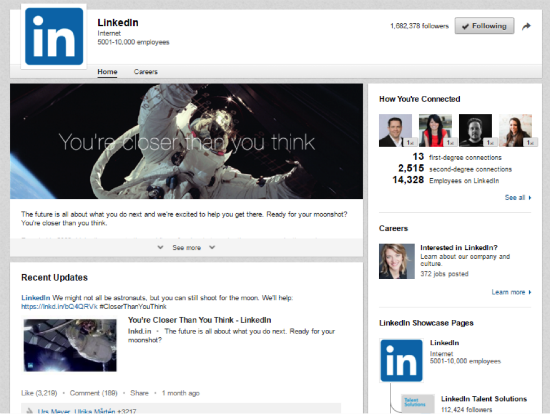Open Interested in LinkedIn? heading

tap(459, 248)
